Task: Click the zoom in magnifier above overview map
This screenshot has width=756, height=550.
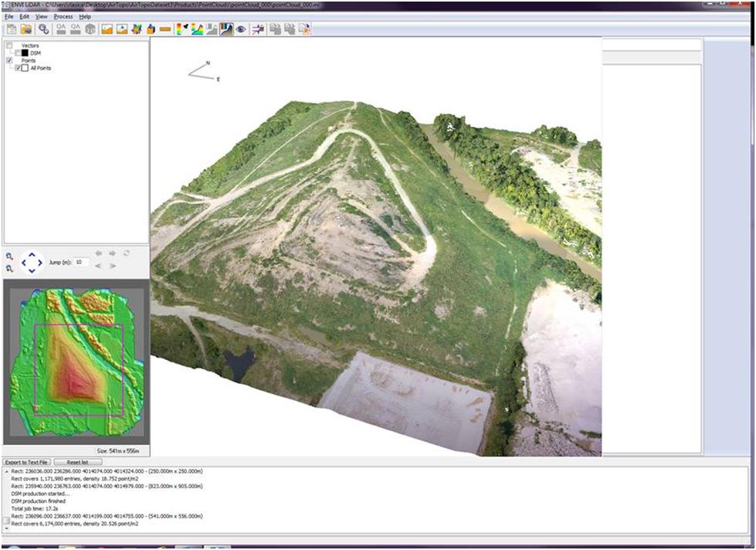Action: (x=9, y=256)
